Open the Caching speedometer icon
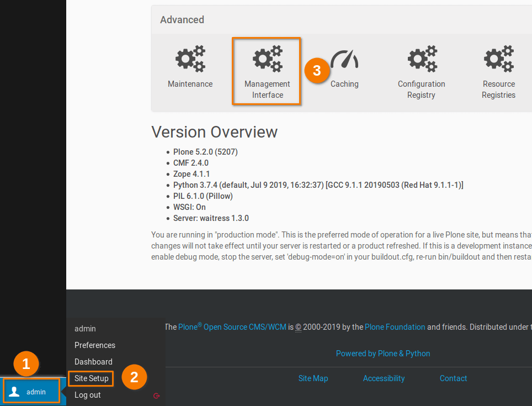532x406 pixels. (344, 59)
